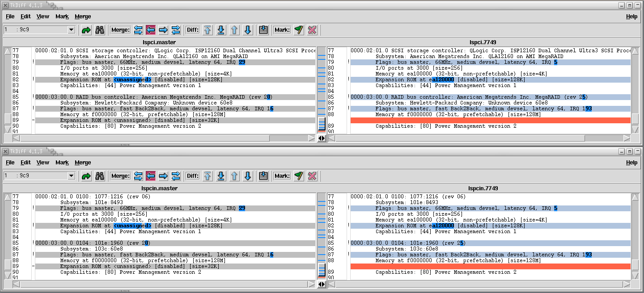The width and height of the screenshot is (644, 293).
Task: Open the Mark menu in lspci window
Action: 62,17
